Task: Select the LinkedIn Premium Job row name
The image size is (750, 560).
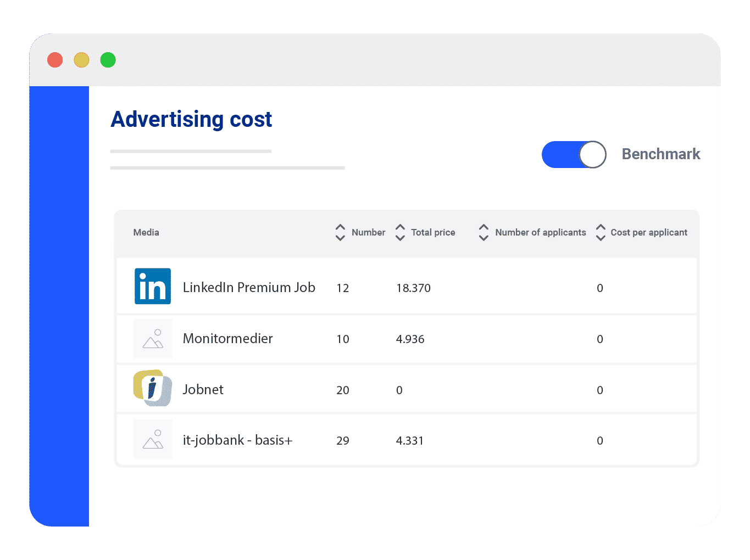Action: pos(249,287)
